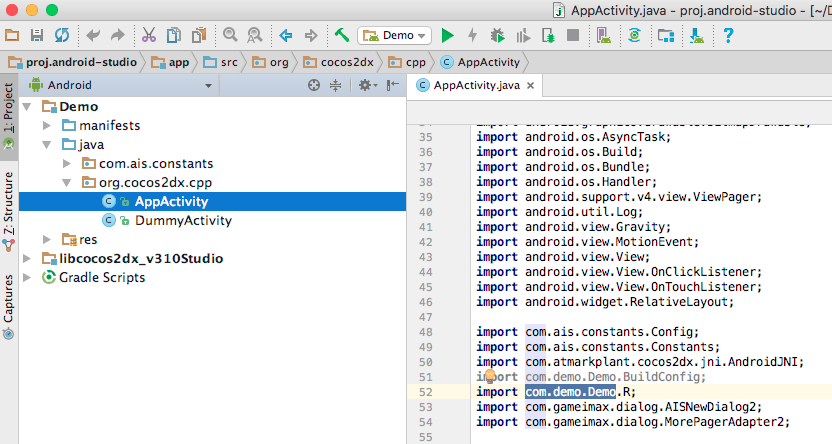Click the Synchronize refresh icon

pos(62,35)
